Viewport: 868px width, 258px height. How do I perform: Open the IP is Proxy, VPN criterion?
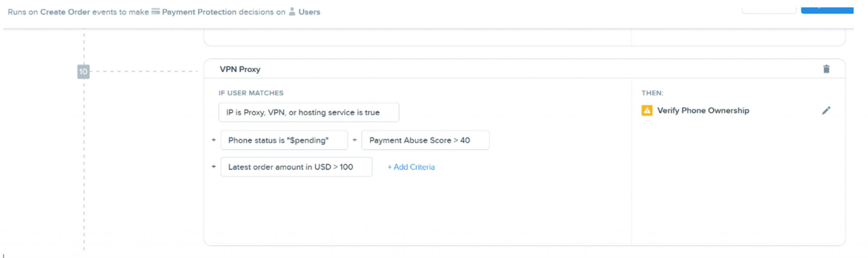pyautogui.click(x=308, y=112)
